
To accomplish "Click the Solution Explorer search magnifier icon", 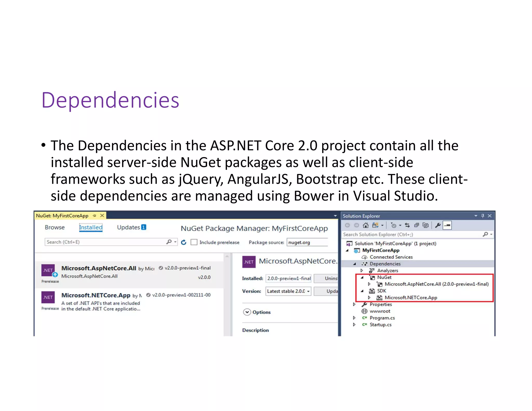I will coord(485,234).
